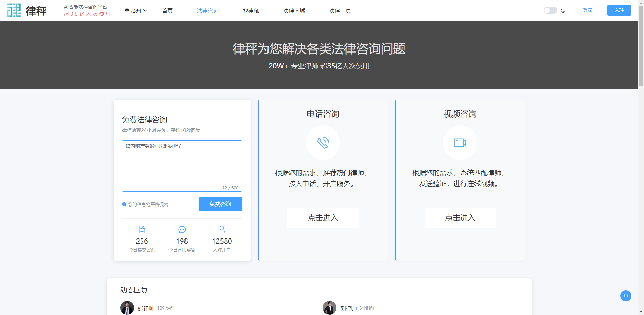Click the chat bubble icon above 今日律师解答
The image size is (644, 315).
click(x=182, y=230)
